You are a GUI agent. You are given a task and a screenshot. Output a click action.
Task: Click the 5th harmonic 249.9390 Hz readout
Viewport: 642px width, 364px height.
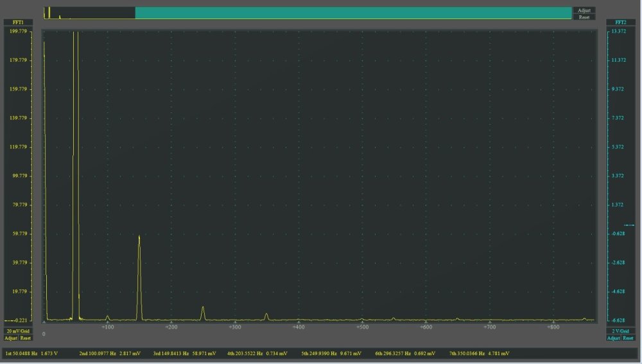coord(332,354)
